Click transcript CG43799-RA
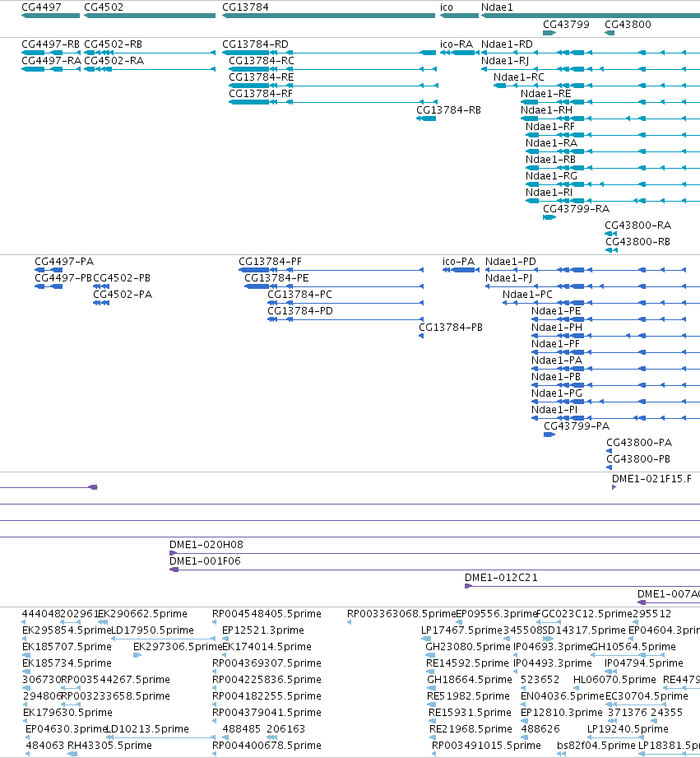Viewport: 700px width, 758px height. (x=577, y=209)
